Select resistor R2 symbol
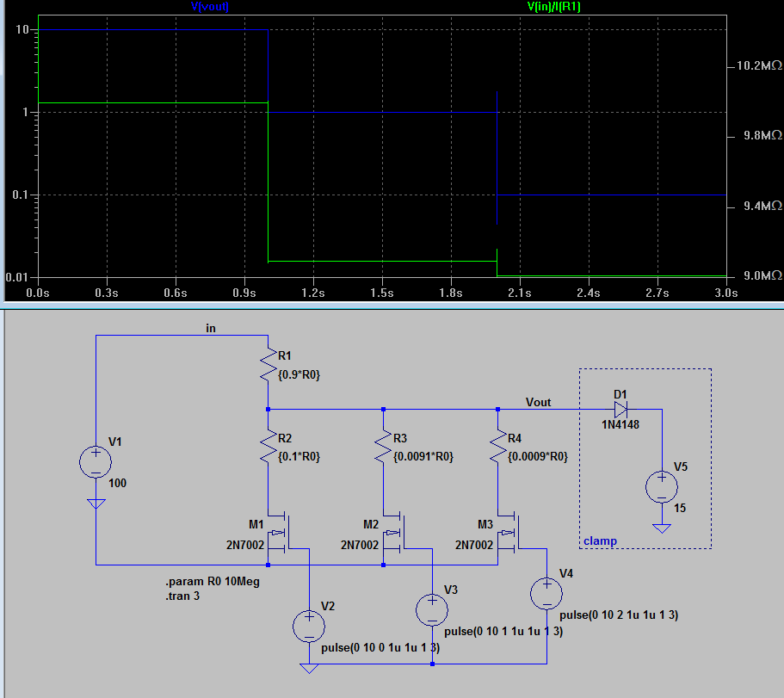This screenshot has width=784, height=698. click(269, 448)
